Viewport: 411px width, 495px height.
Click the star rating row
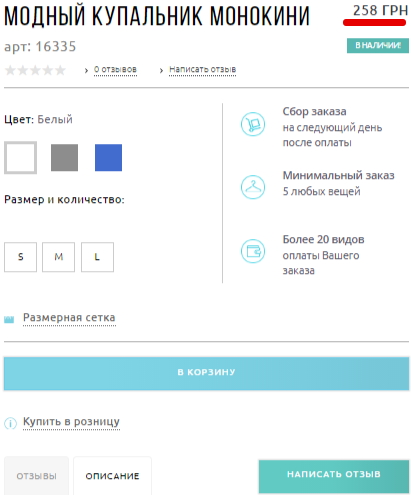(x=35, y=70)
